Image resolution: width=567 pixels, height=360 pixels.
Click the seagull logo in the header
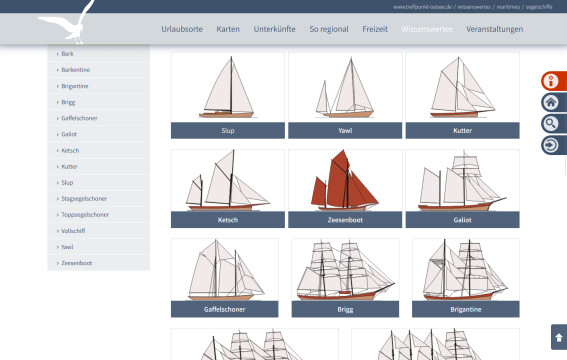67,21
